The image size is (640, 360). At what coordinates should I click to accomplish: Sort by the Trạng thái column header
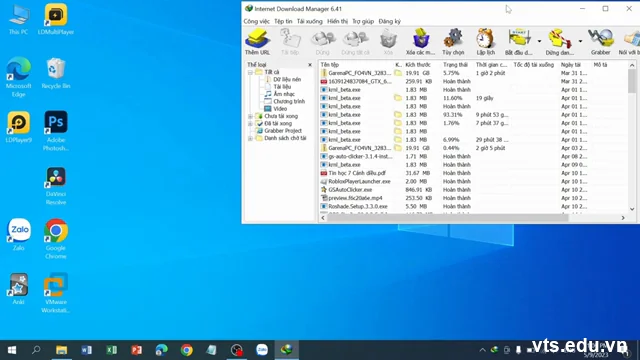coord(457,64)
